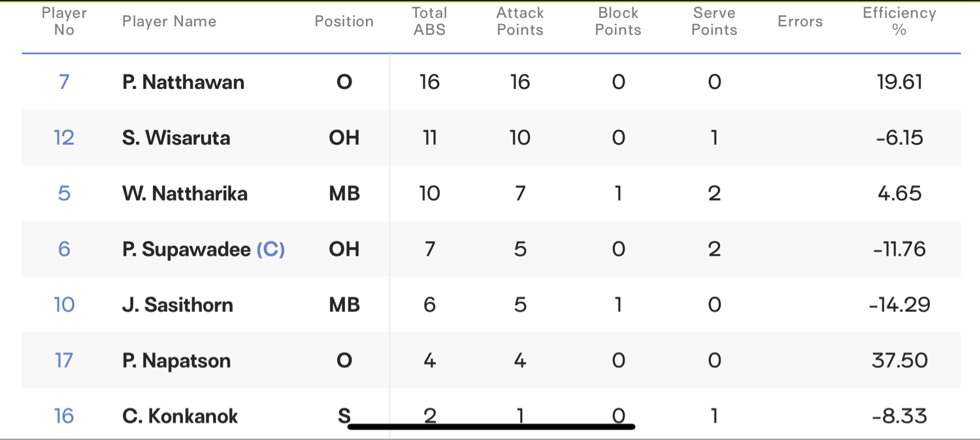This screenshot has width=980, height=440.
Task: Open player number 10 link
Action: (64, 305)
